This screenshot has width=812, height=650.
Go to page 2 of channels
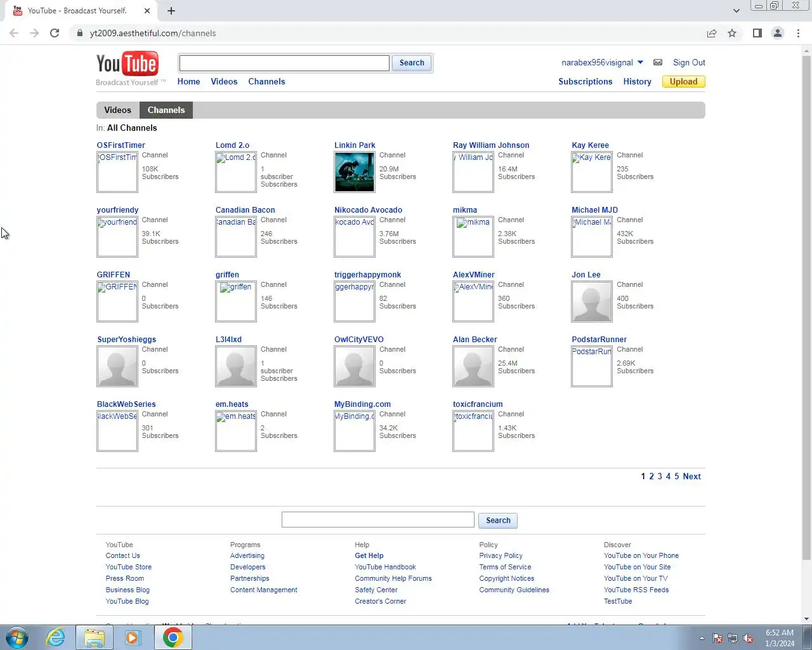pyautogui.click(x=651, y=476)
